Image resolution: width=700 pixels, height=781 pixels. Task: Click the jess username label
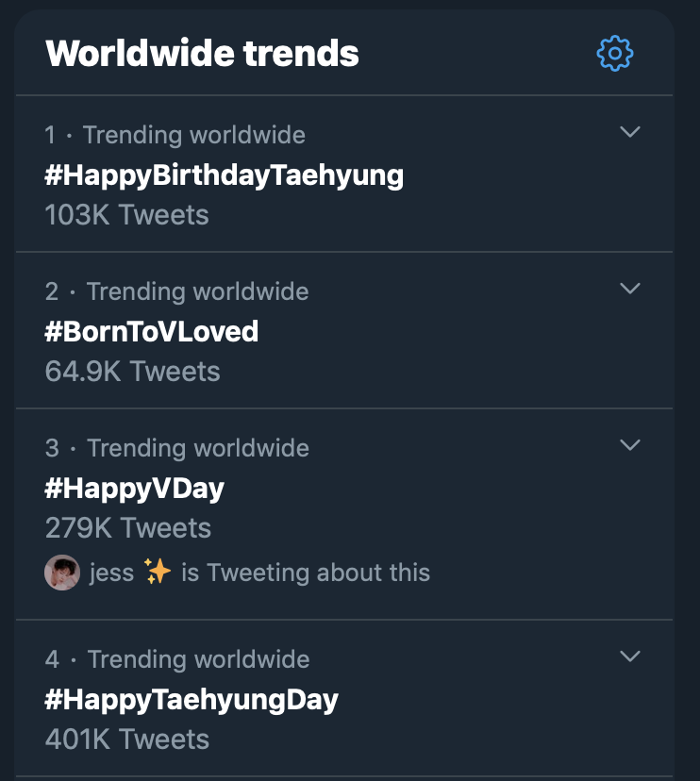(x=111, y=573)
